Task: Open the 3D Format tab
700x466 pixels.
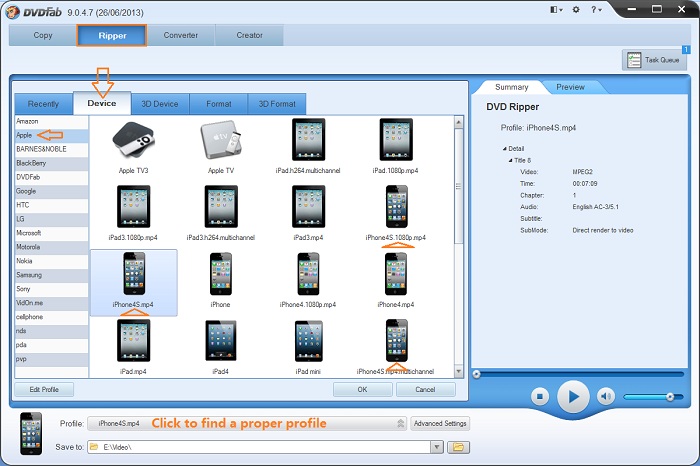Action: tap(277, 104)
